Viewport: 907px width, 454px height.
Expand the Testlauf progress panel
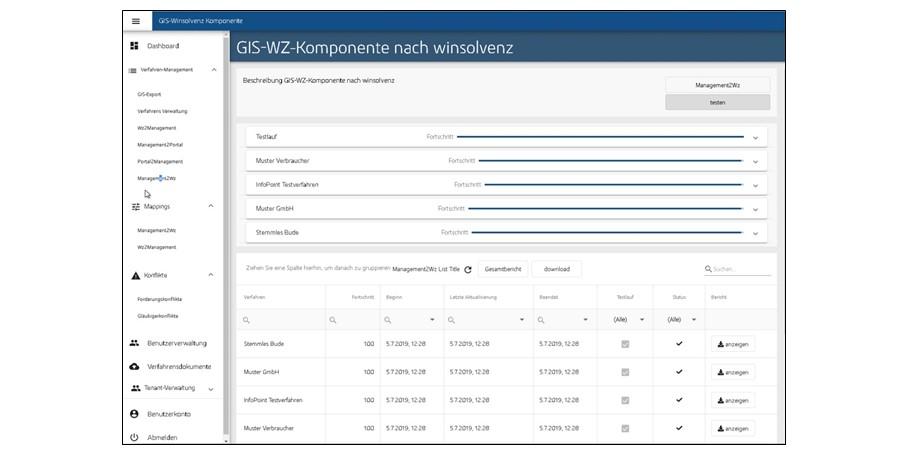755,137
